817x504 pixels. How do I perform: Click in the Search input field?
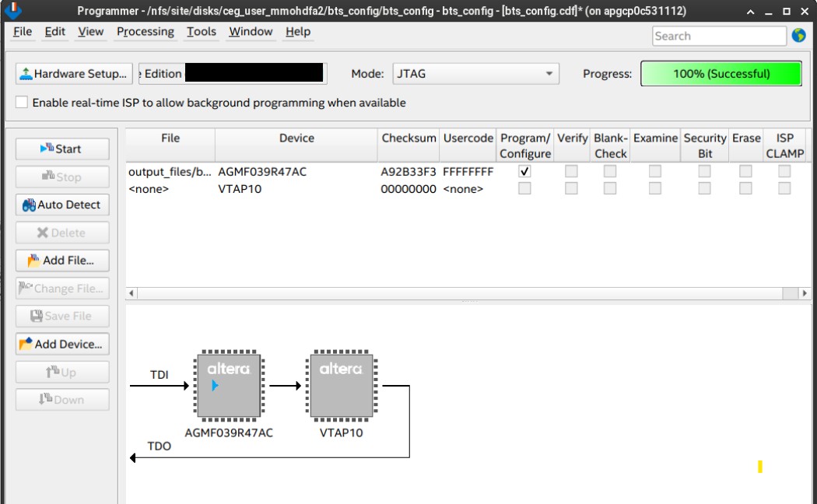coord(718,36)
